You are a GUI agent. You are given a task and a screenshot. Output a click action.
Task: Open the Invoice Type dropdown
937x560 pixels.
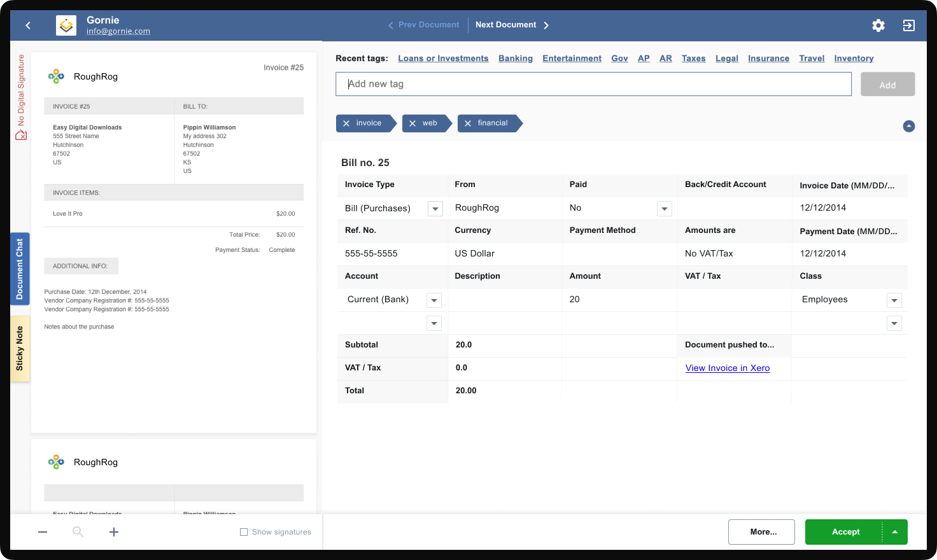(x=435, y=208)
